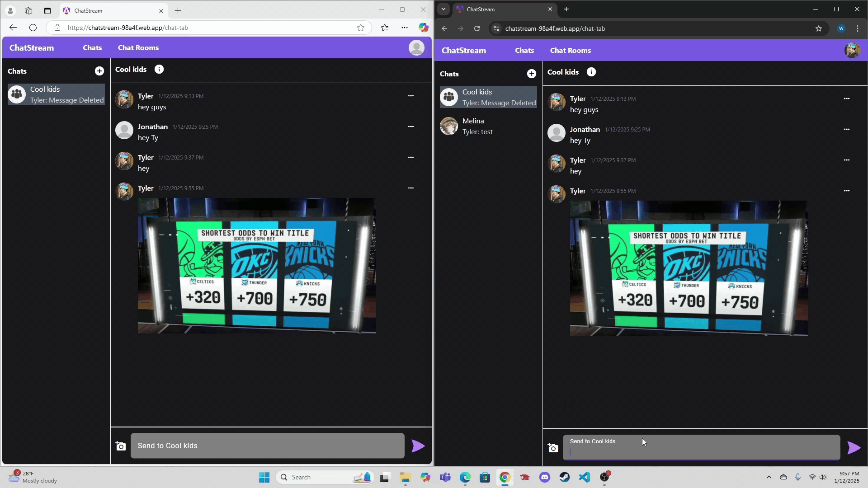Screen dimensions: 868x488
Task: Open odds image thumbnail in Chrome chat
Action: pos(689,268)
